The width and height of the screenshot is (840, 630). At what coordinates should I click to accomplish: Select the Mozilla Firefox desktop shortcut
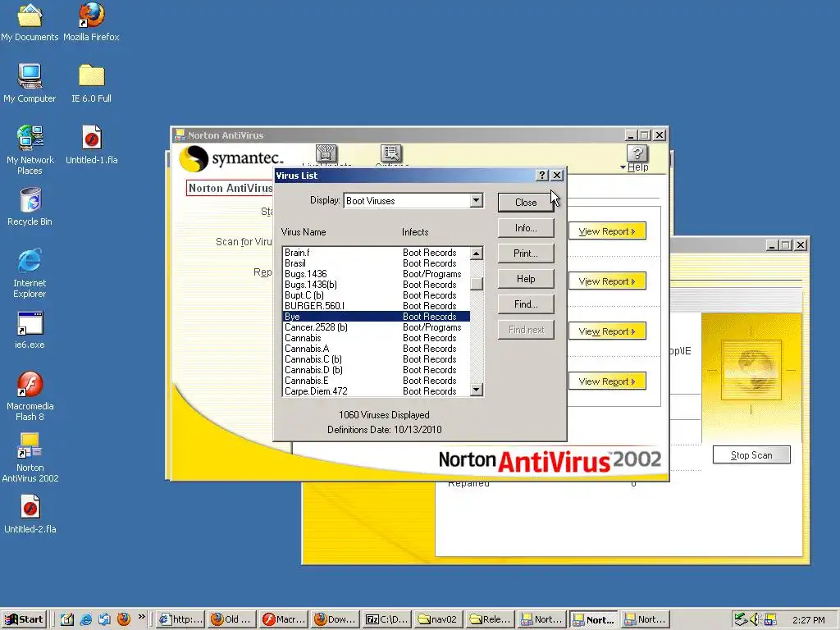[91, 22]
